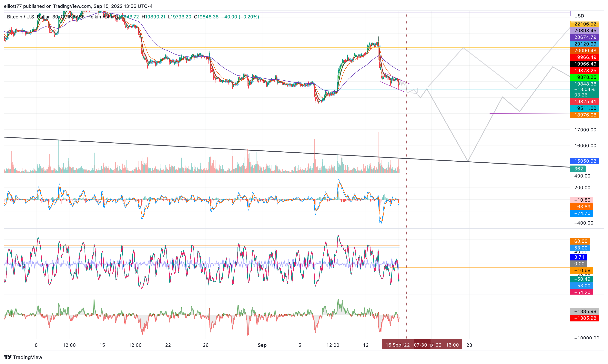The image size is (608, 364).
Task: Click the 8 date on the time axis
Action: click(x=36, y=345)
